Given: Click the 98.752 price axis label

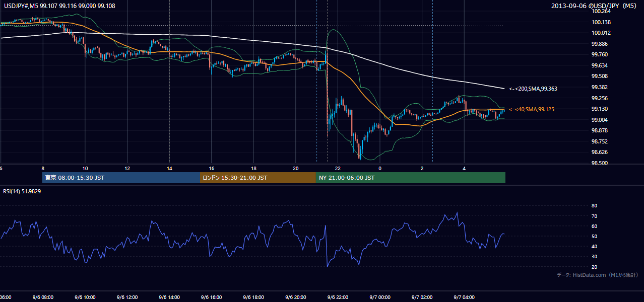Looking at the screenshot, I should [600, 141].
